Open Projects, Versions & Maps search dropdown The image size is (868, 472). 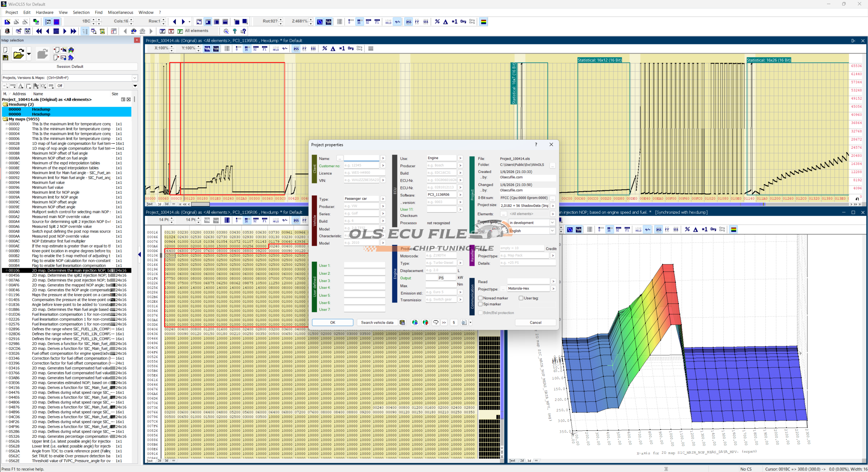[x=135, y=78]
